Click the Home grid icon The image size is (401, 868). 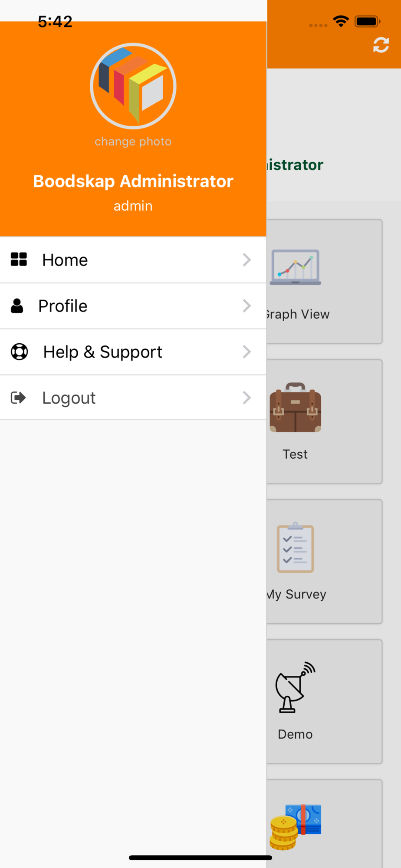(19, 260)
